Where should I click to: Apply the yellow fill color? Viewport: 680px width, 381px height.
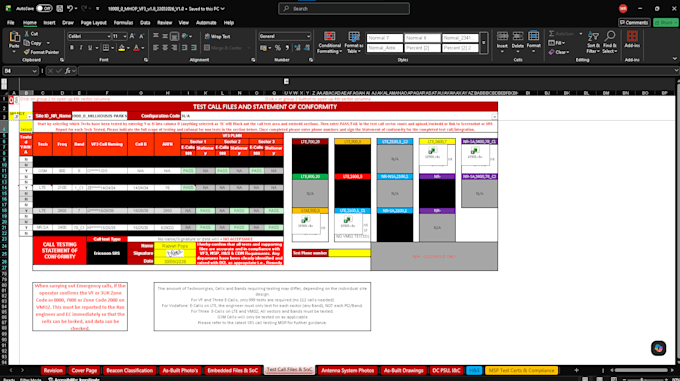tap(122, 48)
